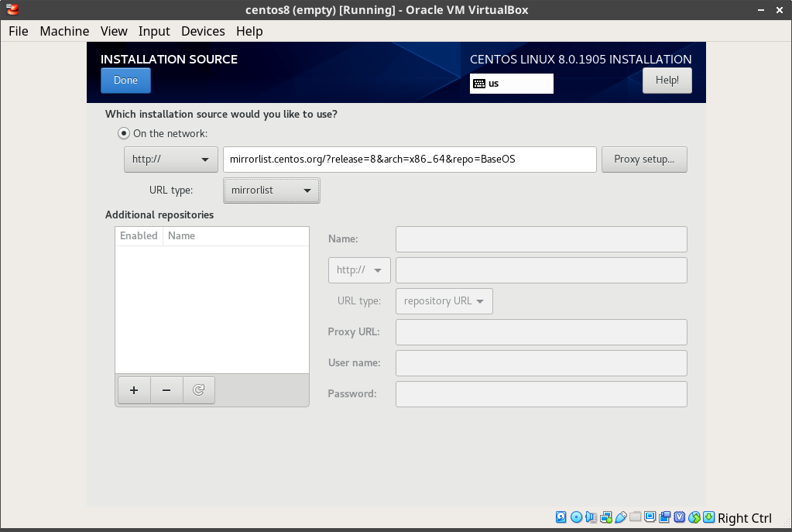Click the 'Additional repositories' heading

159,215
